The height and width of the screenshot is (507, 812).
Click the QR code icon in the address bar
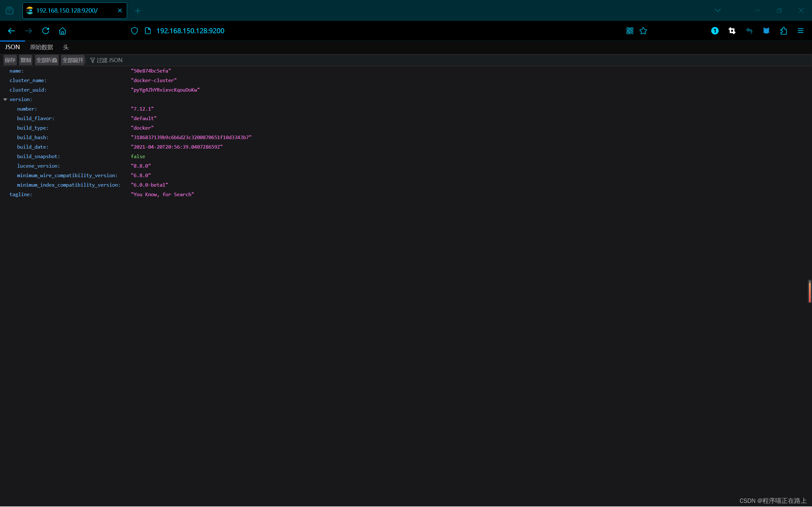[x=630, y=31]
